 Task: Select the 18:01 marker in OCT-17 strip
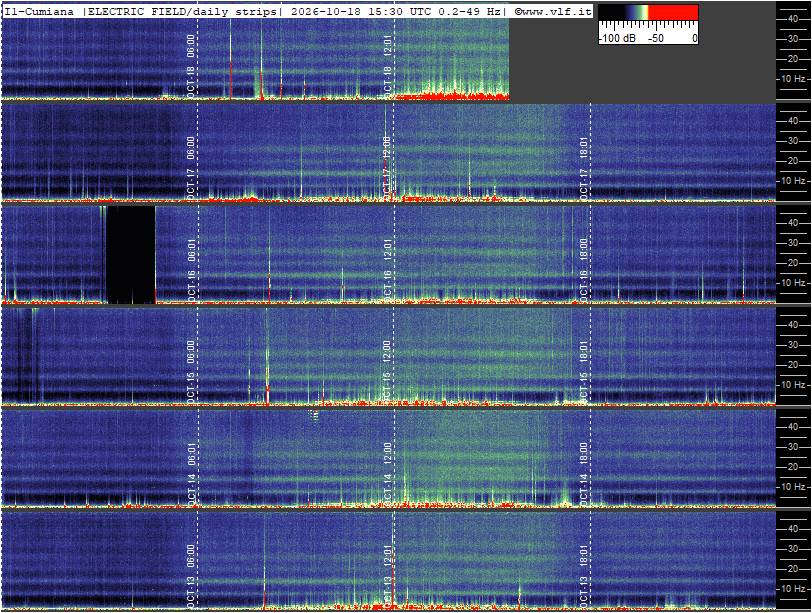coord(584,148)
